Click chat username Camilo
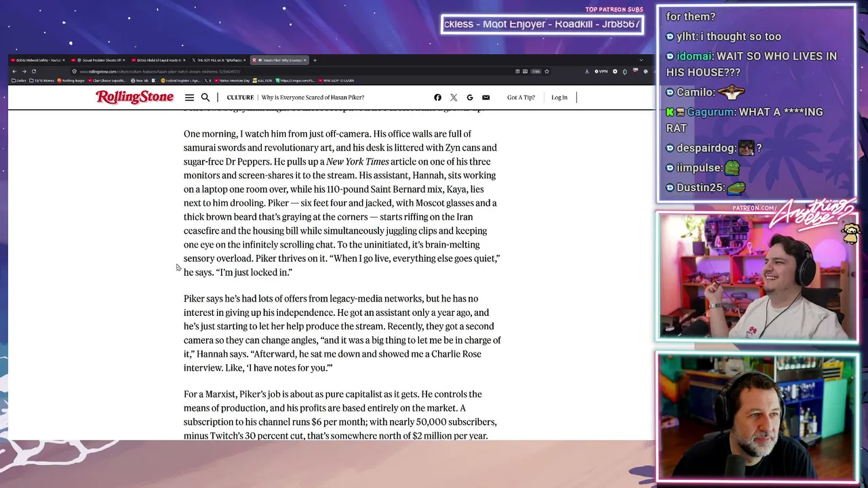The image size is (868, 488). click(694, 92)
